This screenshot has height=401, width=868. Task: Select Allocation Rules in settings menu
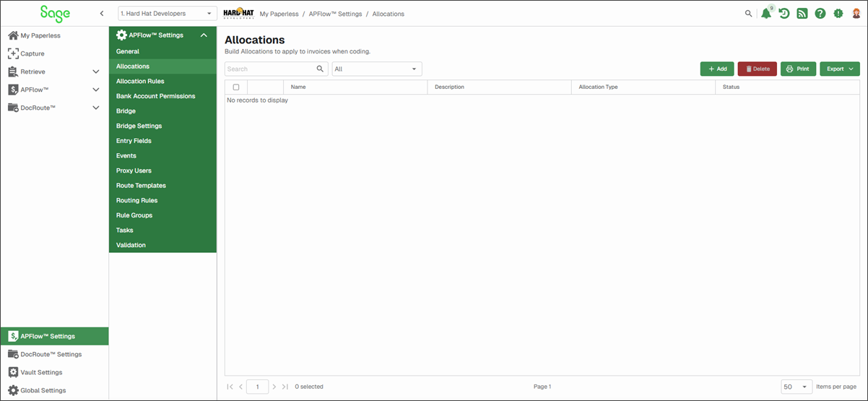pyautogui.click(x=162, y=81)
